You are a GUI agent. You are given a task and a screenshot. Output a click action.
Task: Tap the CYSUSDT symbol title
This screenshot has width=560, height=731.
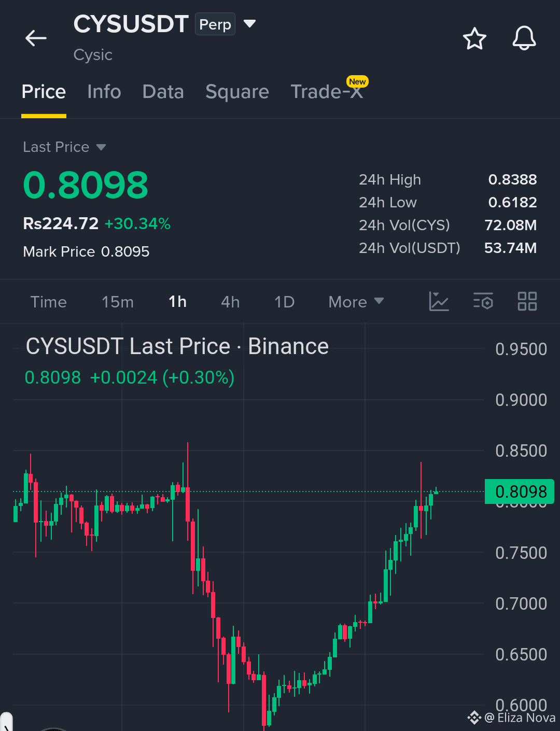[x=131, y=24]
